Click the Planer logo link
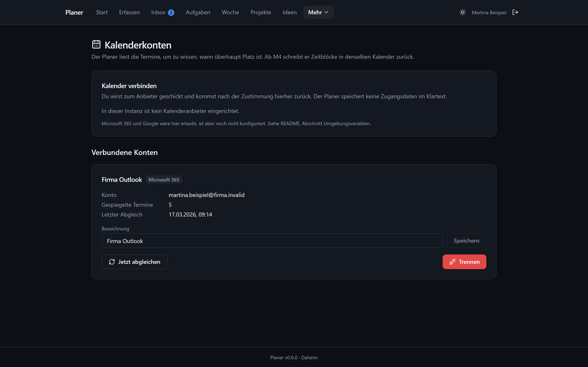Screen dimensions: 588x367 [74, 12]
